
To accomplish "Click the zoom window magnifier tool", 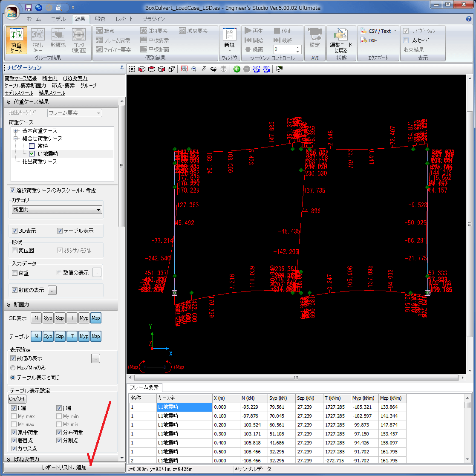I will (x=184, y=69).
